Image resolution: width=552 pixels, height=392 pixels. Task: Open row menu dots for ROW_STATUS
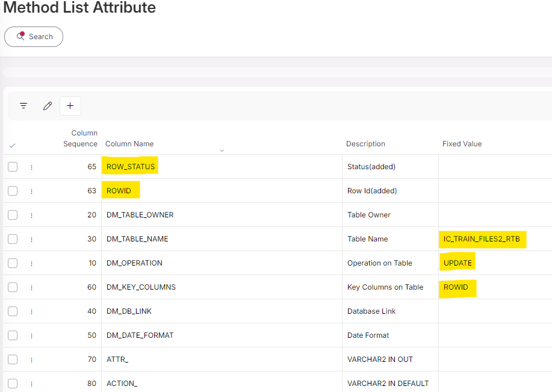point(32,167)
